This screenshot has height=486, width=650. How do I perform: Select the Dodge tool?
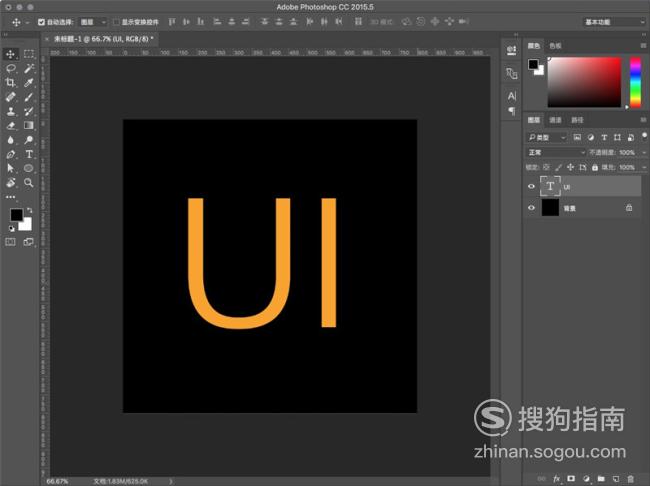(x=29, y=140)
